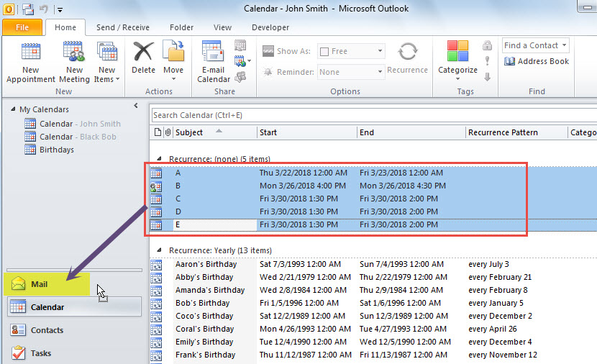Image resolution: width=597 pixels, height=364 pixels.
Task: Click in the Search Calendar box
Action: 373,115
